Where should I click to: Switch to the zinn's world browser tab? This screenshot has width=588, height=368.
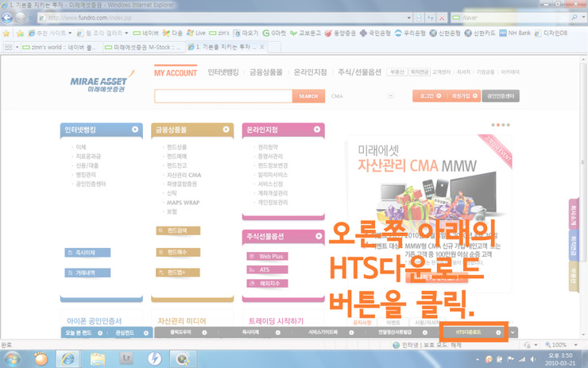[61, 47]
